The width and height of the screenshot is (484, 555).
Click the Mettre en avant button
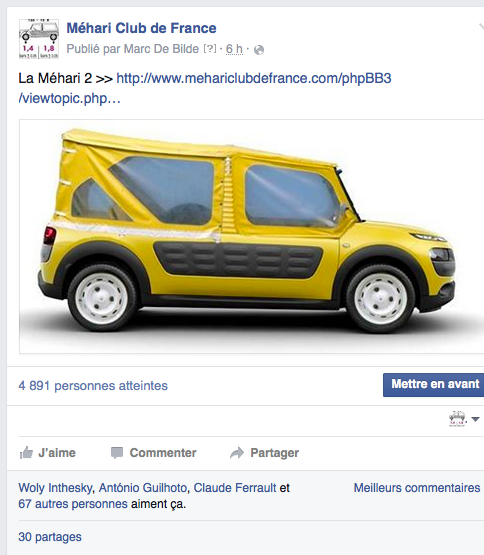433,384
